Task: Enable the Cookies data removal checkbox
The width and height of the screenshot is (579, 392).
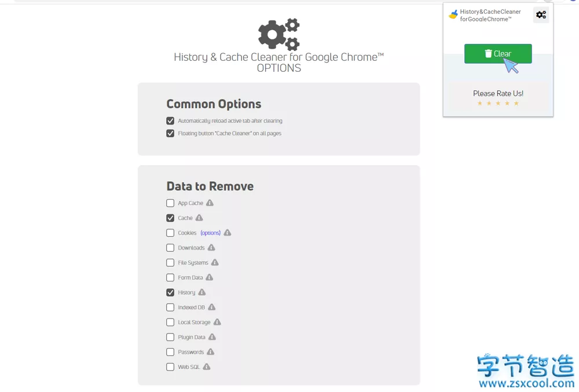Action: pyautogui.click(x=170, y=233)
